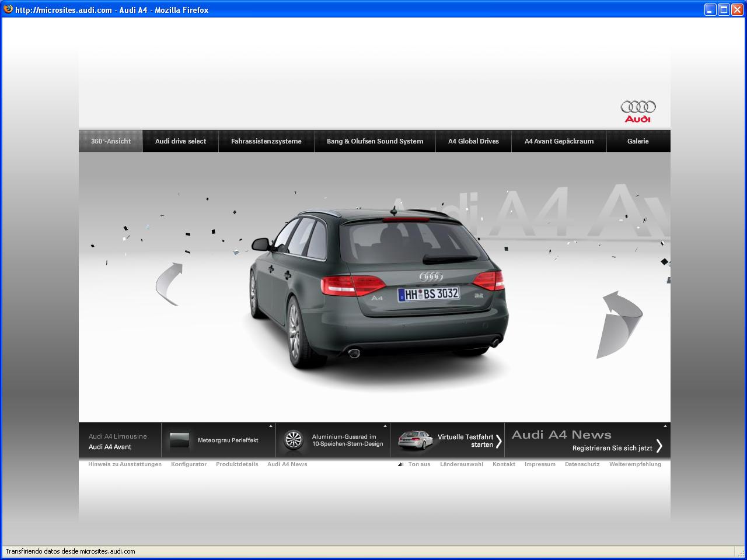Toggle sound with the Ton aus control
Screen dimensions: 747x560
click(414, 464)
